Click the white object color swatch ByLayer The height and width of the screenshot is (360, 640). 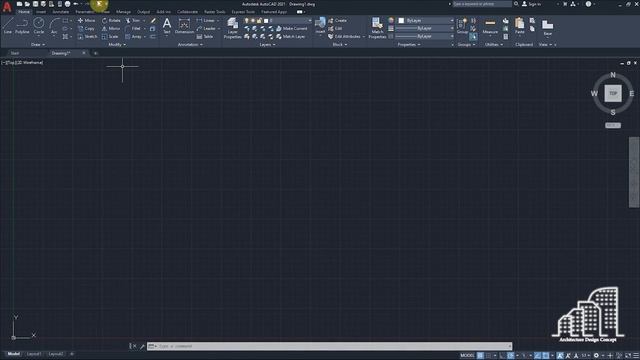401,20
